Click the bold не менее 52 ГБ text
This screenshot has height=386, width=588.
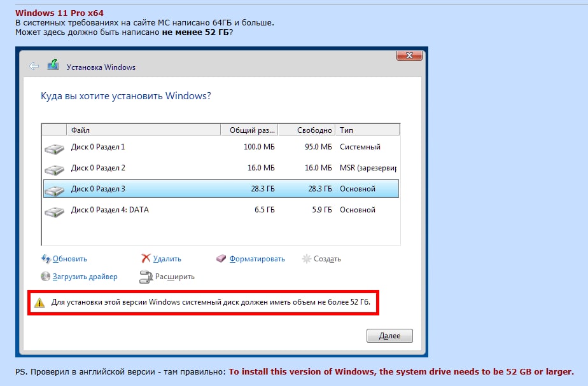[x=195, y=32]
